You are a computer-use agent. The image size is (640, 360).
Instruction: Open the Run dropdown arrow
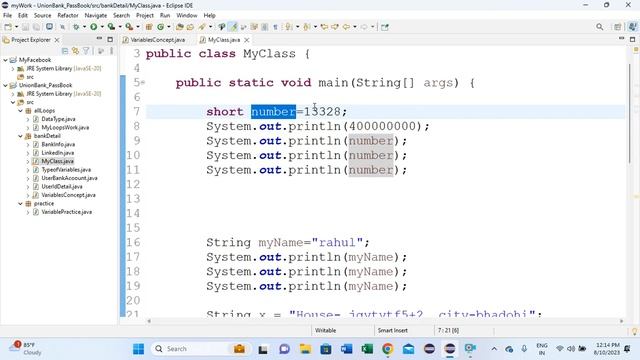click(102, 27)
